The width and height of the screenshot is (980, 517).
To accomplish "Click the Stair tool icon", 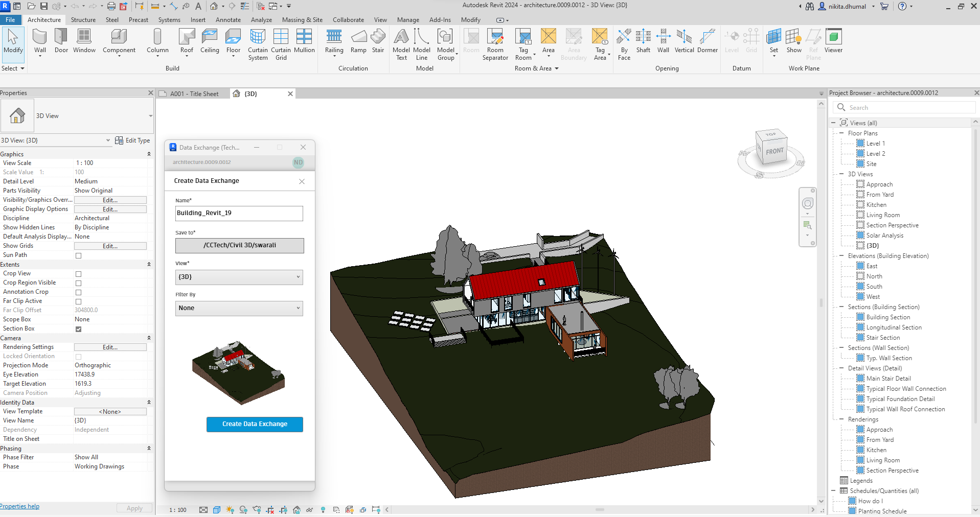I will click(x=378, y=41).
